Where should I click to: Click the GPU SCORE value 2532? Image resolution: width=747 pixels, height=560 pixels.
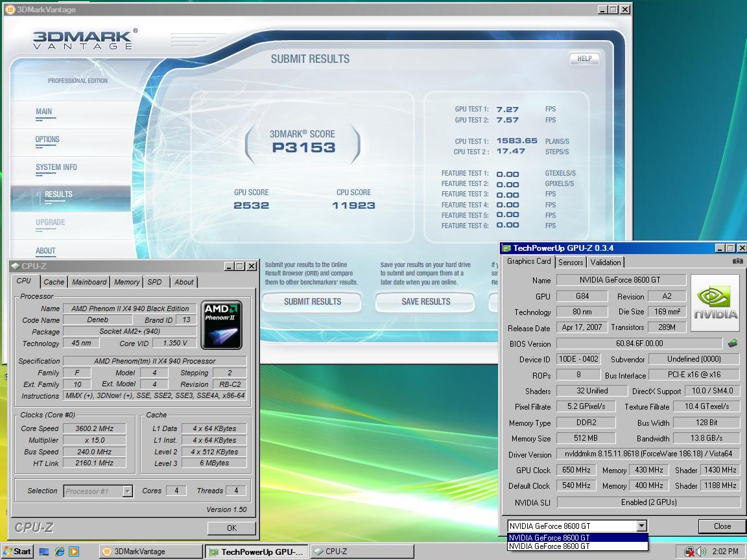251,205
